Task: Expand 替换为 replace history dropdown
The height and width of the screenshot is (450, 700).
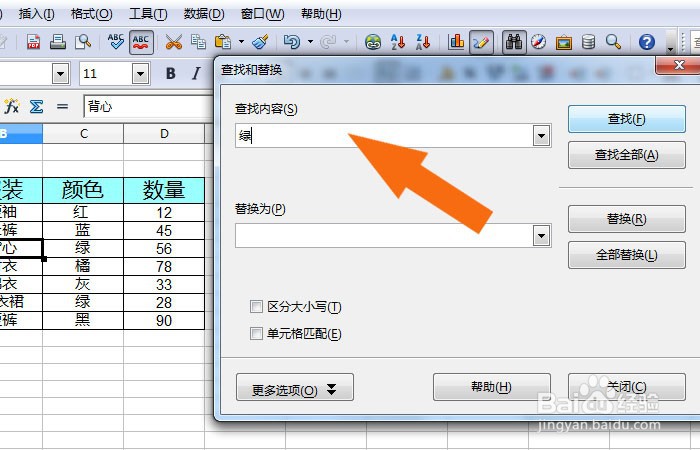Action: click(541, 236)
